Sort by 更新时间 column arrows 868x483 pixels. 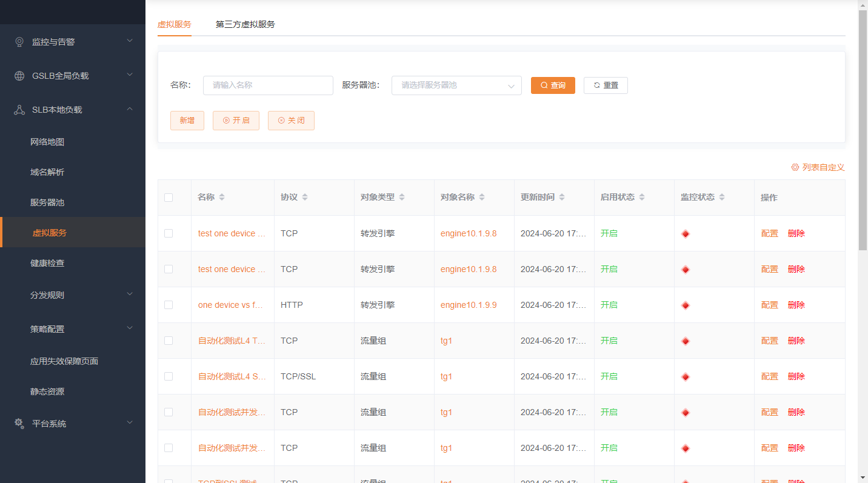(562, 198)
